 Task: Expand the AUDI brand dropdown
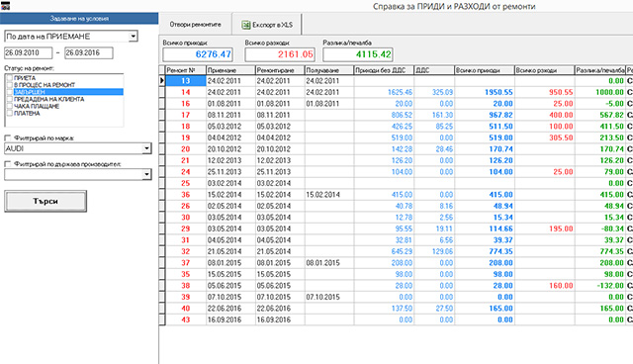tap(147, 148)
